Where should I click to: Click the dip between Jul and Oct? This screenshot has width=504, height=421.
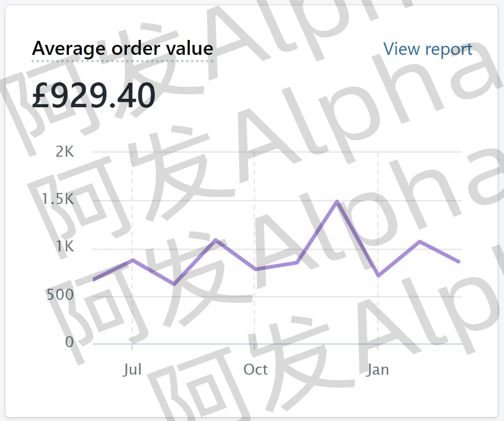[174, 284]
